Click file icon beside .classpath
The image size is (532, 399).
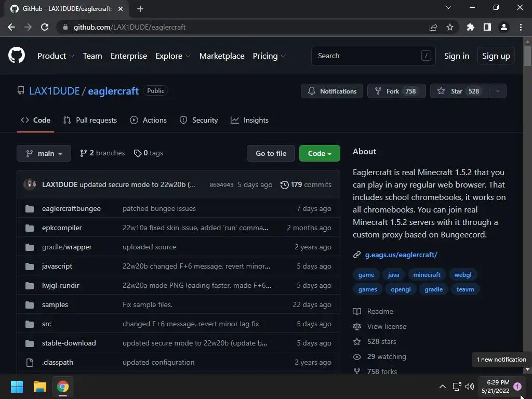[x=30, y=362]
